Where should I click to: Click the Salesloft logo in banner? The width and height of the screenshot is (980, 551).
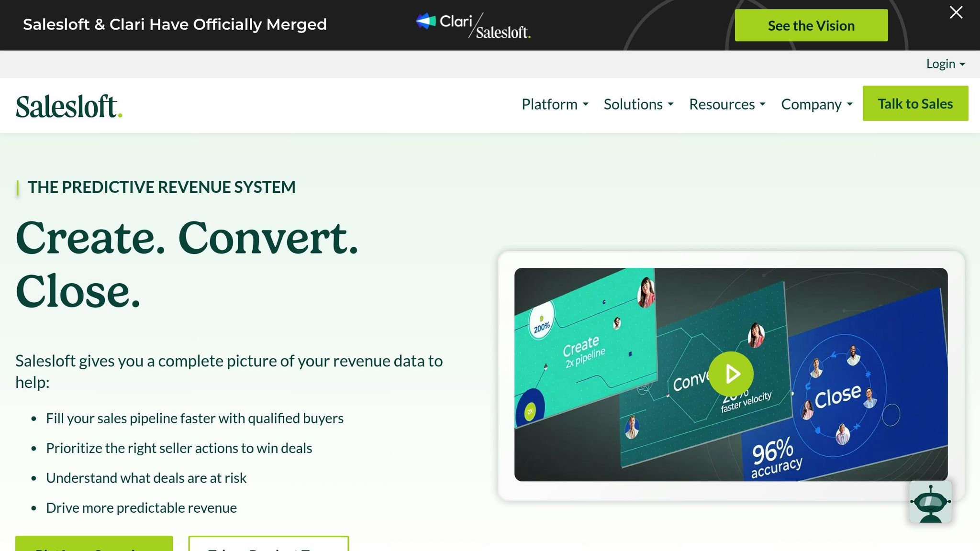tap(503, 33)
